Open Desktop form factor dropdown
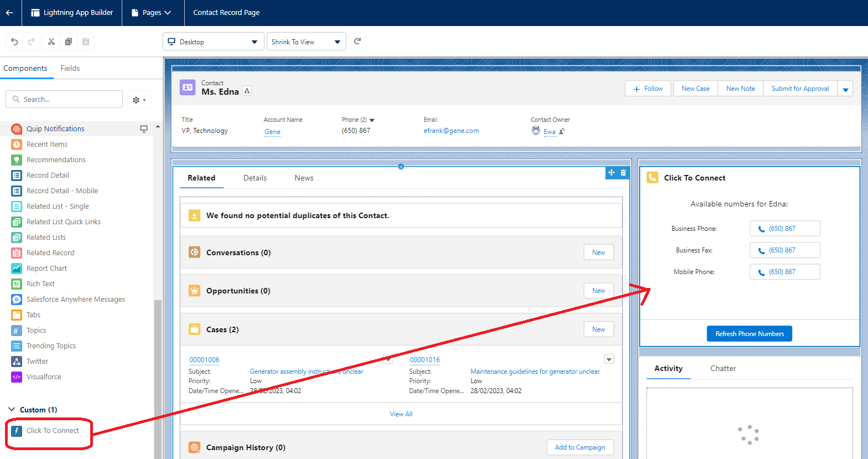Screen dimensions: 868x459 pos(213,42)
